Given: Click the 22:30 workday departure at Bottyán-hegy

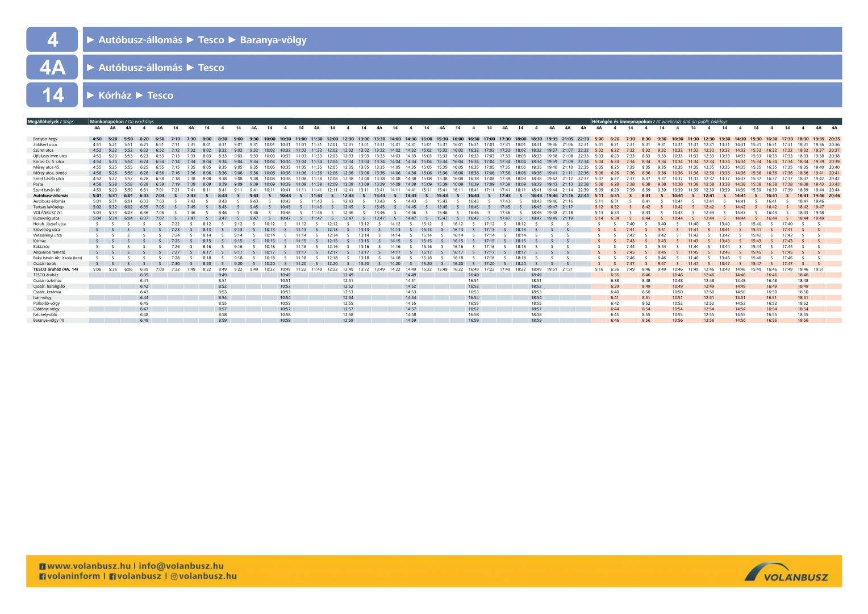Looking at the screenshot, I should [x=583, y=139].
